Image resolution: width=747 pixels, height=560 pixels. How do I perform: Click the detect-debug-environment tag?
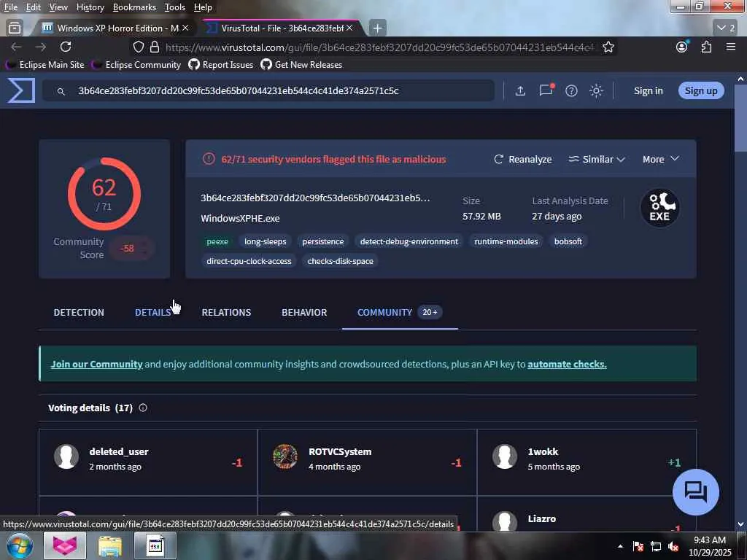(409, 241)
